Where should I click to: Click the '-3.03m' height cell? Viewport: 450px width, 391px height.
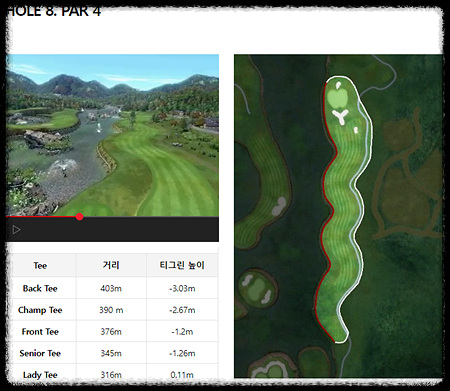[x=182, y=288]
